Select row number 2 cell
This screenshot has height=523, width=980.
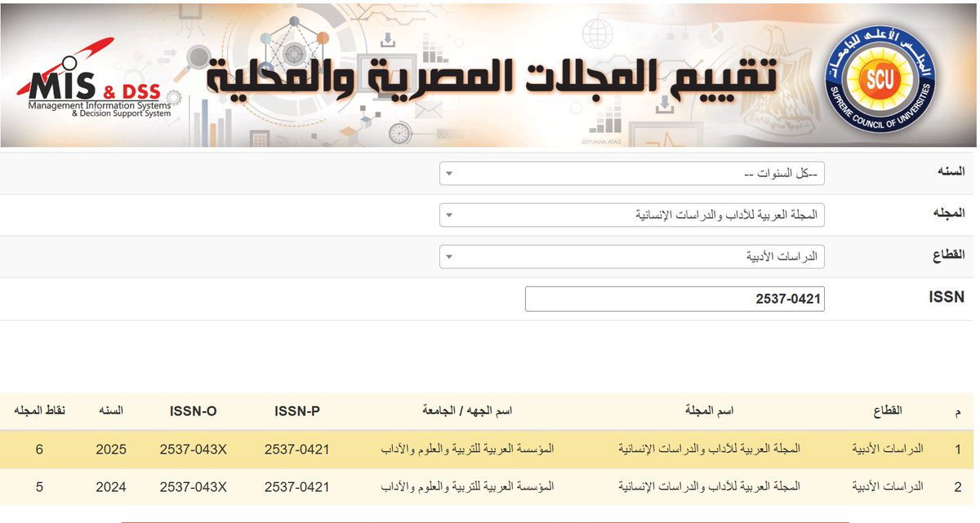tap(957, 487)
